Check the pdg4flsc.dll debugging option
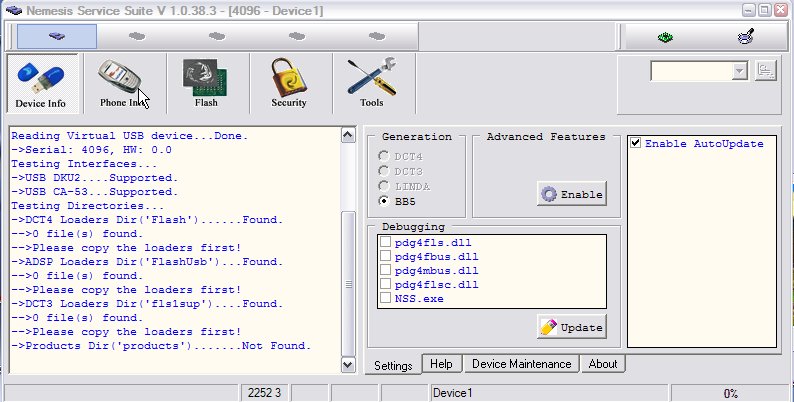Image resolution: width=794 pixels, height=402 pixels. click(x=385, y=284)
